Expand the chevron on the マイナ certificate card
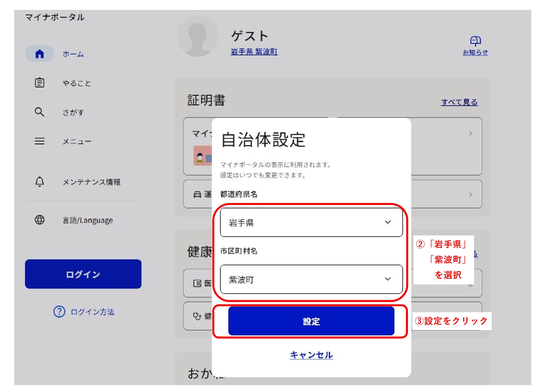The width and height of the screenshot is (554, 392). click(470, 134)
